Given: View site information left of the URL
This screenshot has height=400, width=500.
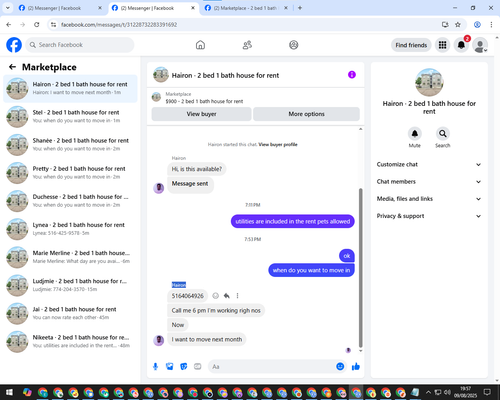Looking at the screenshot, I should [x=53, y=24].
